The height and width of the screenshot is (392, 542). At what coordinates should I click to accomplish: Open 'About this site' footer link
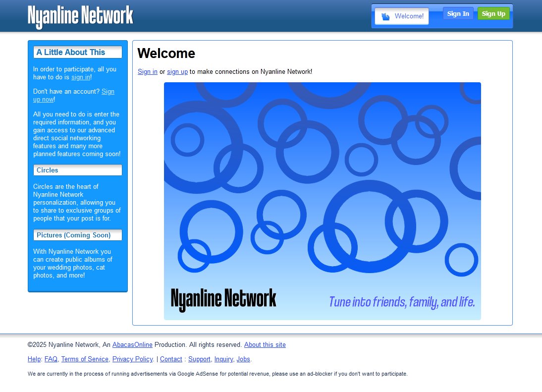pos(265,344)
